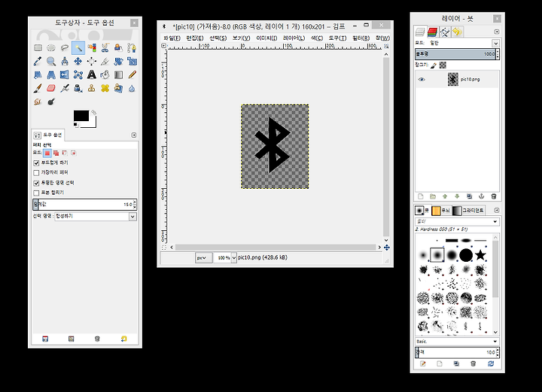Image resolution: width=542 pixels, height=392 pixels.
Task: Toggle the select transparent areas checkbox
Action: pyautogui.click(x=36, y=183)
